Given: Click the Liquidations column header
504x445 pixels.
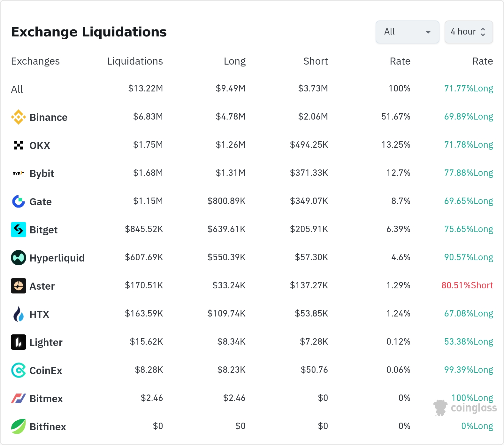Looking at the screenshot, I should (x=135, y=61).
